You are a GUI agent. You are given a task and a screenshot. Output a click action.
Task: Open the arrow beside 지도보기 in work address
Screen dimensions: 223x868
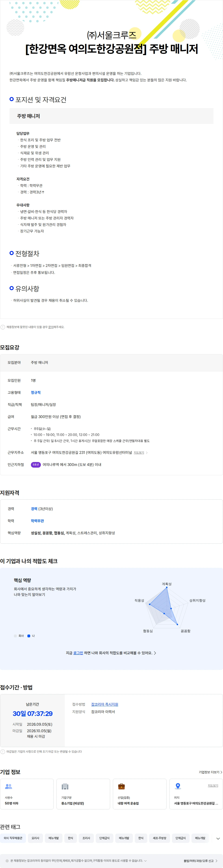coord(147,452)
